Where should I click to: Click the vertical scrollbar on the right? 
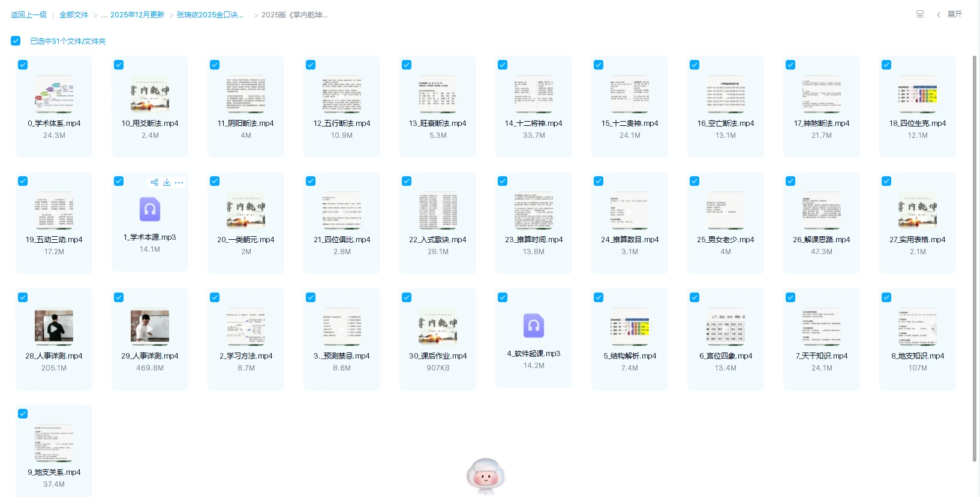click(x=975, y=258)
